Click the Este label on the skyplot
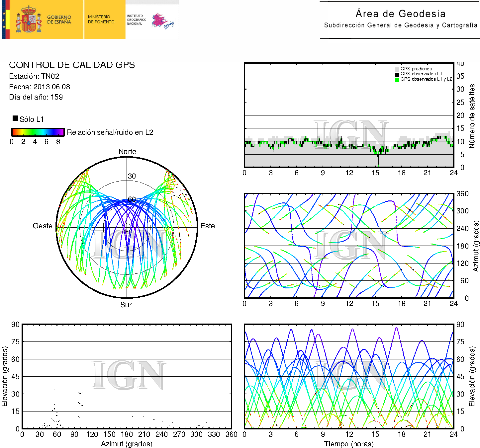Image resolution: width=480 pixels, height=448 pixels. pos(208,226)
